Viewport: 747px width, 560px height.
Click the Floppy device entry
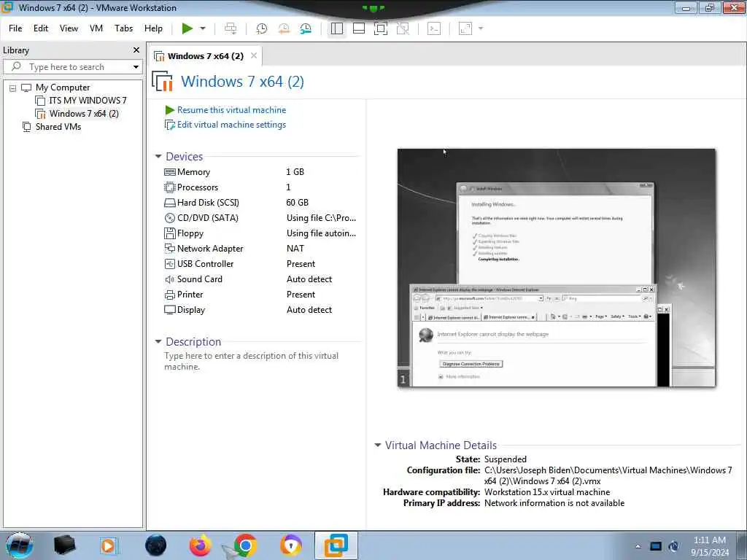[190, 233]
